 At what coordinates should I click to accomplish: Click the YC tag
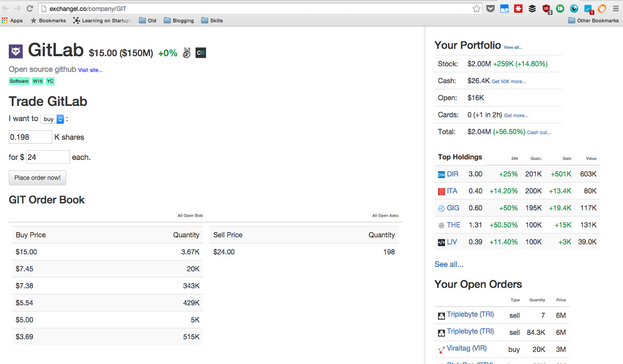[50, 81]
